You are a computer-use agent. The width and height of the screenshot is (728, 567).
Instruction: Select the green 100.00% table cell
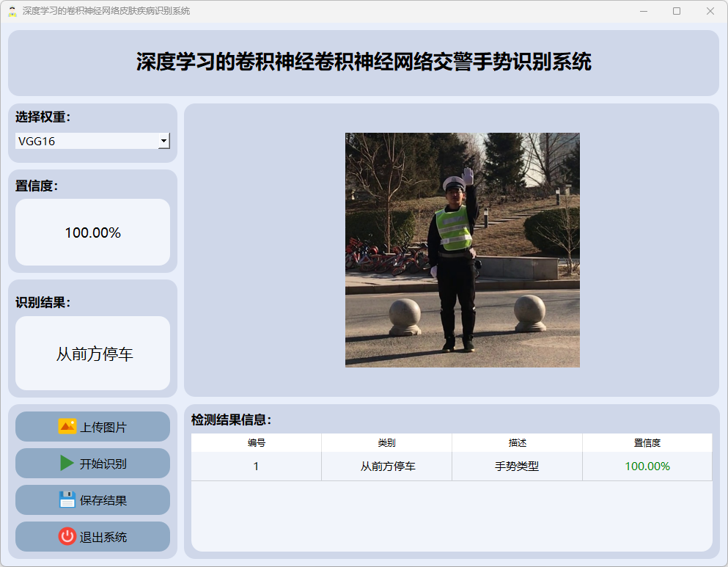click(647, 467)
